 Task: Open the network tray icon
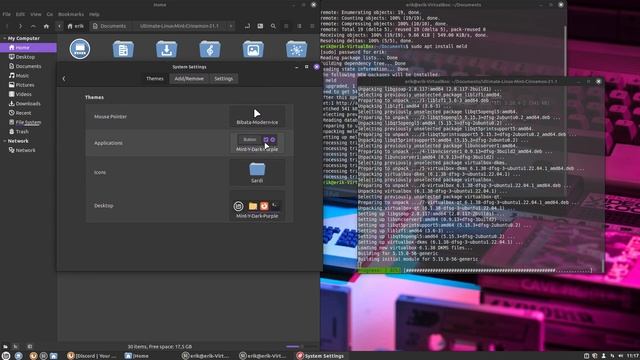pos(612,356)
